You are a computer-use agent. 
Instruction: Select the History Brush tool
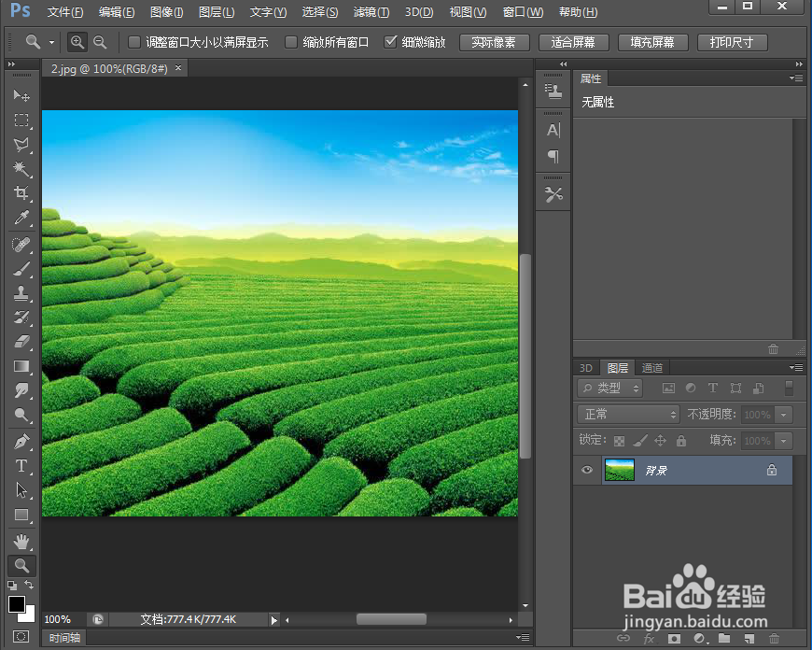[x=21, y=318]
